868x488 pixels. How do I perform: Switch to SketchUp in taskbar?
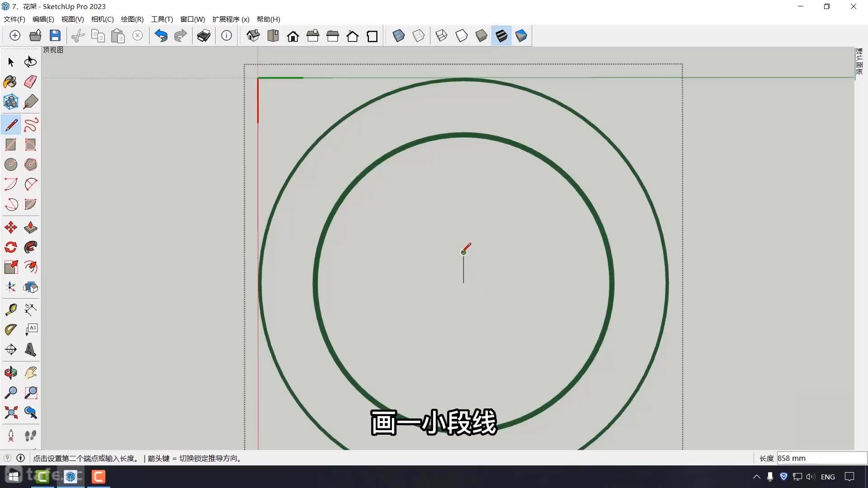click(x=71, y=477)
